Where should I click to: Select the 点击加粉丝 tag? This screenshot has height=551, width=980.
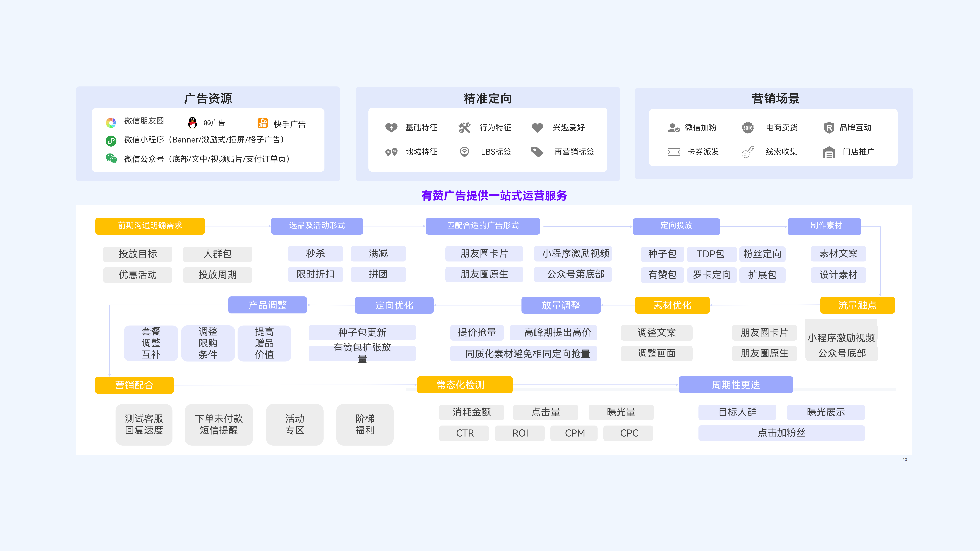(781, 433)
